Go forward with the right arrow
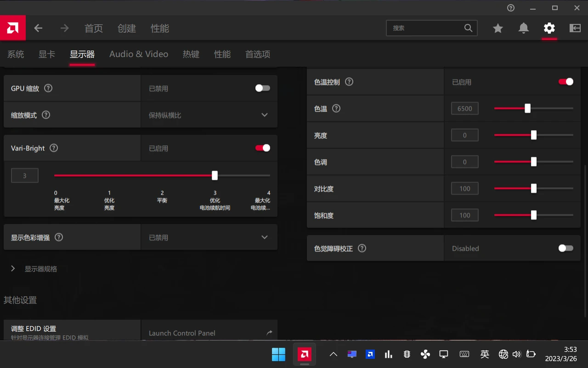This screenshot has height=368, width=588. (x=65, y=28)
